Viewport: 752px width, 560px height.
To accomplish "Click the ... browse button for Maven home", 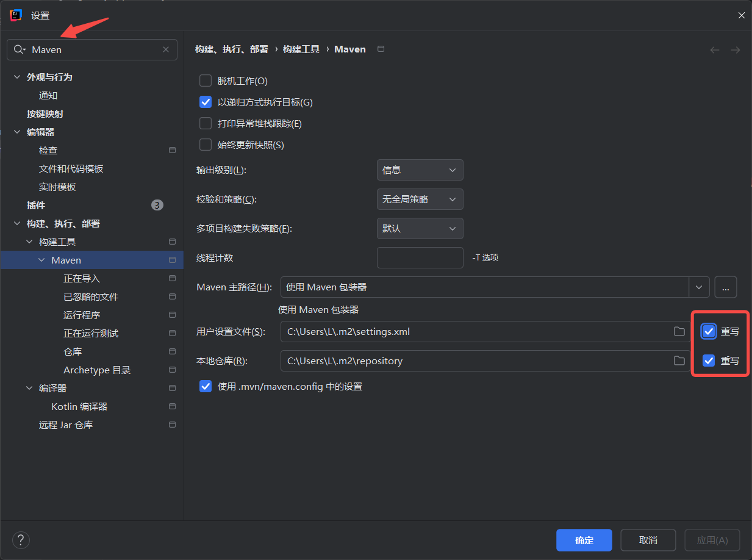I will (726, 287).
